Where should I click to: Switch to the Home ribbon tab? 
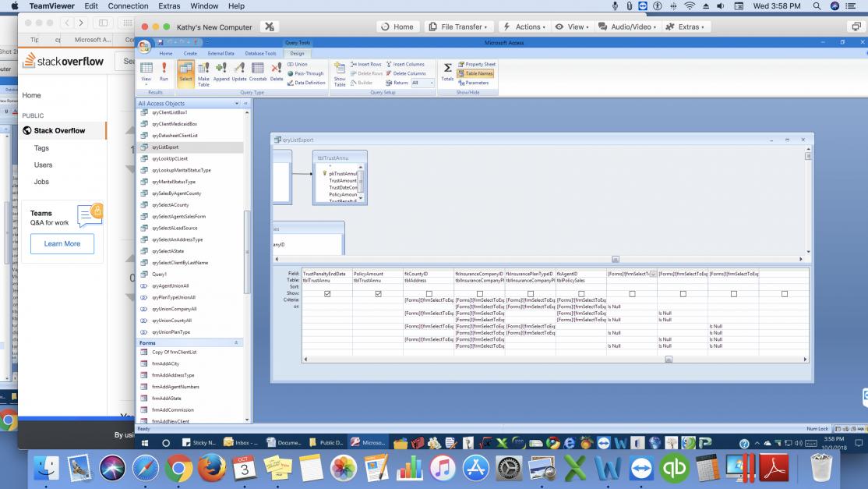click(x=166, y=54)
